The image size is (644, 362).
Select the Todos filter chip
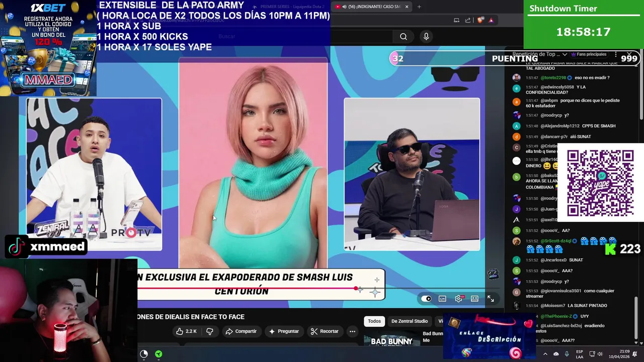(374, 321)
